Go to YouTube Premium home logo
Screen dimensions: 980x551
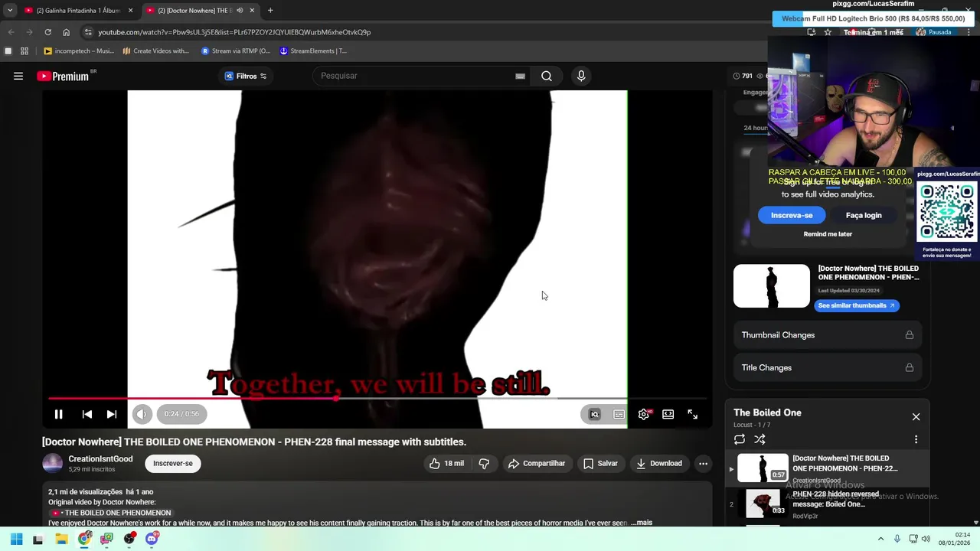pos(63,76)
